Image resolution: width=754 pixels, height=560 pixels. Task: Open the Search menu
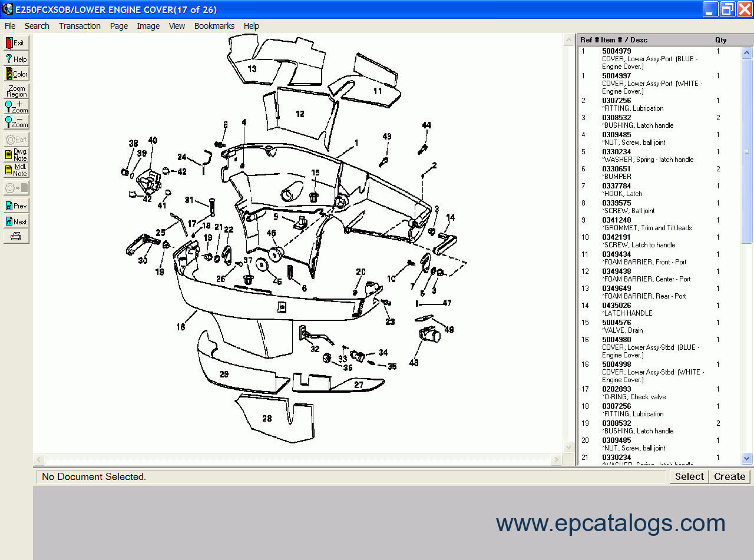pos(37,26)
